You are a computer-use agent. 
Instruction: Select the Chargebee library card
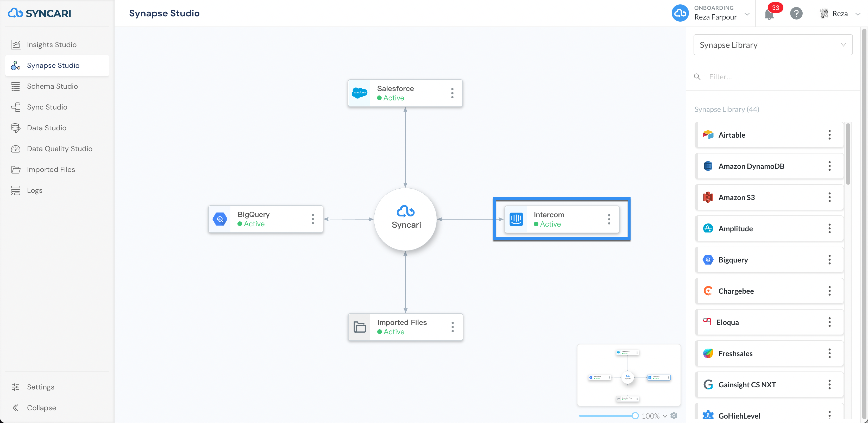point(770,291)
